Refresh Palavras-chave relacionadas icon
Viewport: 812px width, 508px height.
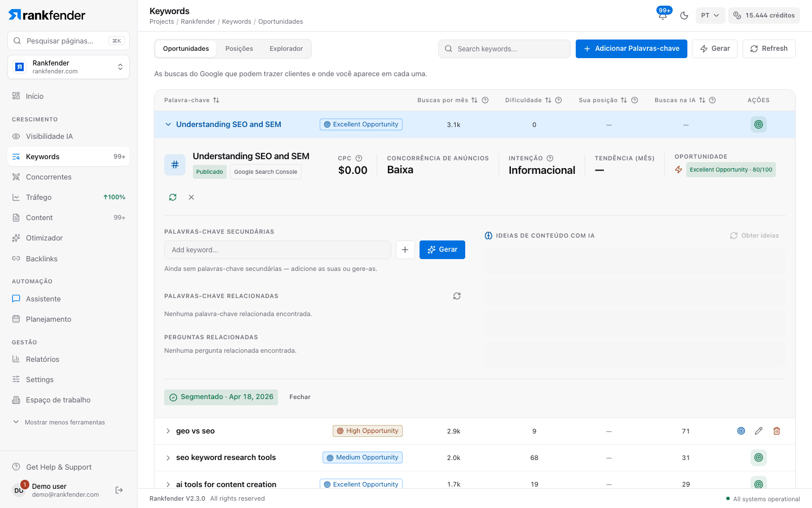tap(457, 296)
